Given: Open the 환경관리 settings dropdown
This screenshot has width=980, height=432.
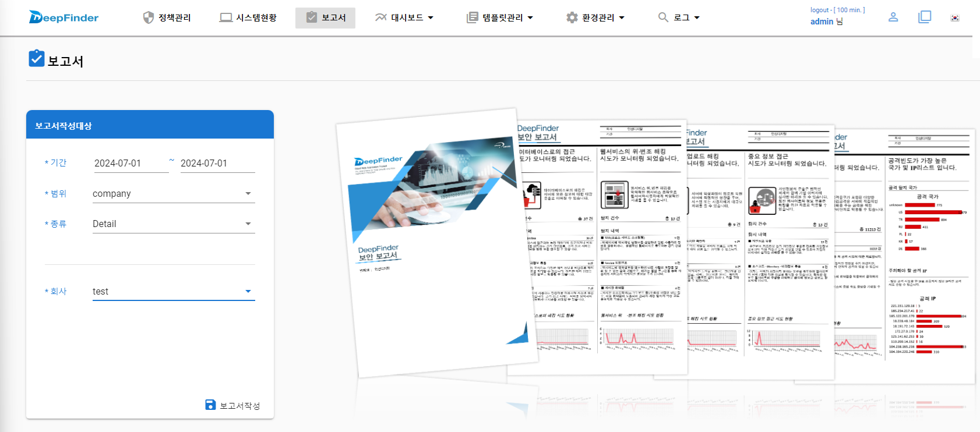Looking at the screenshot, I should coord(595,17).
